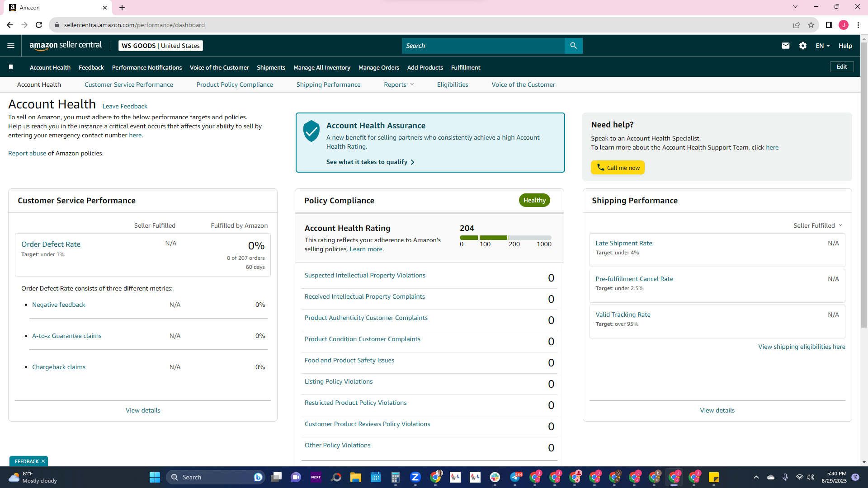Open the browser side panel icon

click(829, 25)
